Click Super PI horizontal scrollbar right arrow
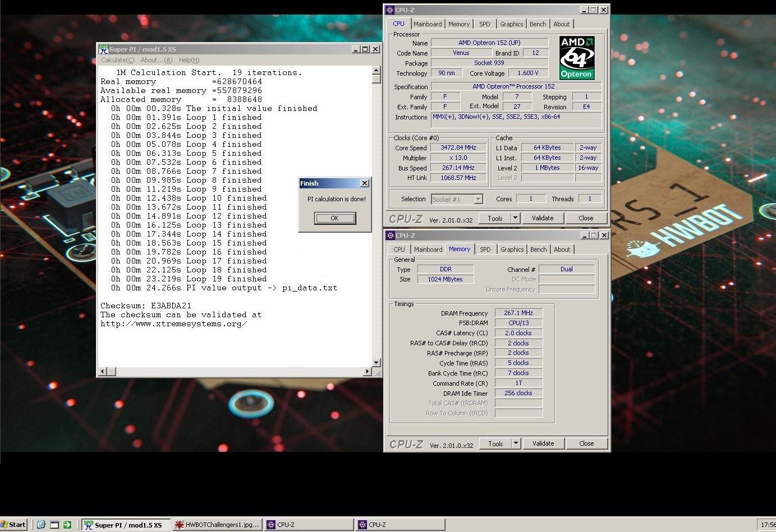The height and width of the screenshot is (532, 776). coord(368,371)
